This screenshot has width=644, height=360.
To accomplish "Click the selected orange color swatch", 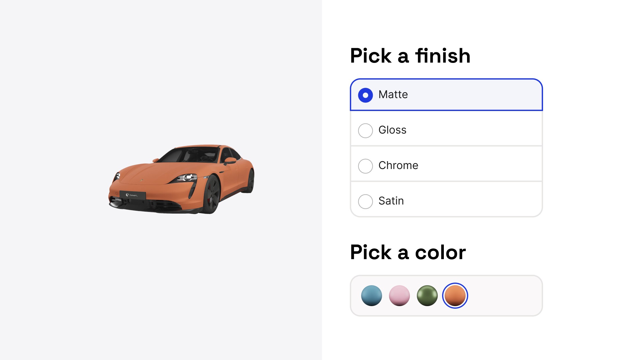I will (455, 295).
